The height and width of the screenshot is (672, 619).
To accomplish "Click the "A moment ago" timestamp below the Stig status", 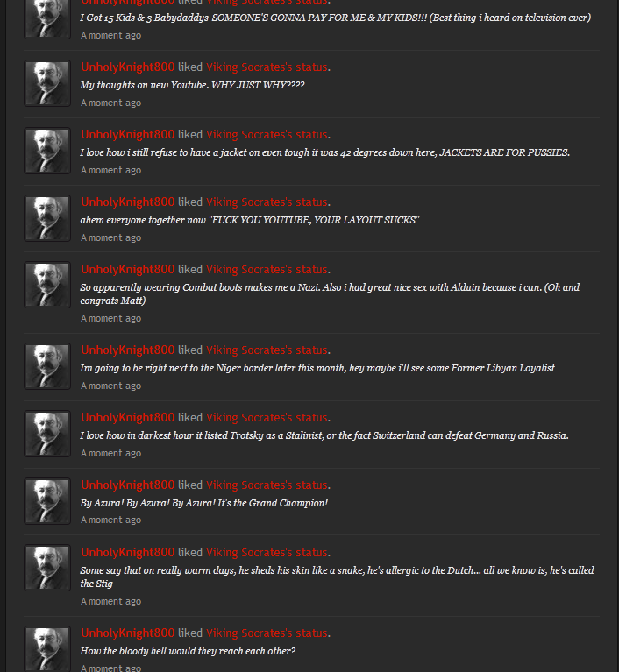I will coord(110,602).
